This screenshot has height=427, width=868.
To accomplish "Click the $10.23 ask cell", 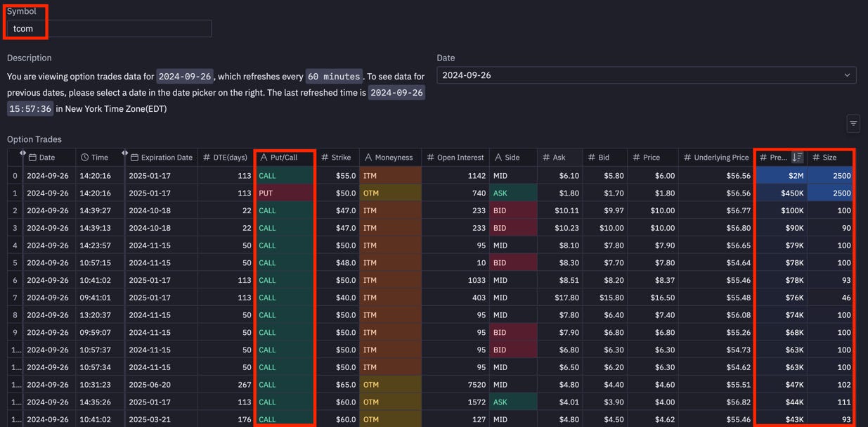I will coord(560,228).
